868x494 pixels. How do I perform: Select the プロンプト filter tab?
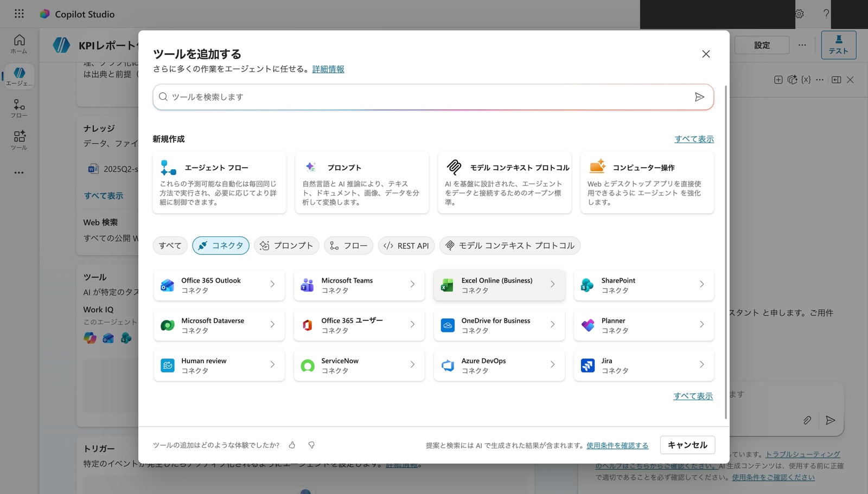[286, 246]
